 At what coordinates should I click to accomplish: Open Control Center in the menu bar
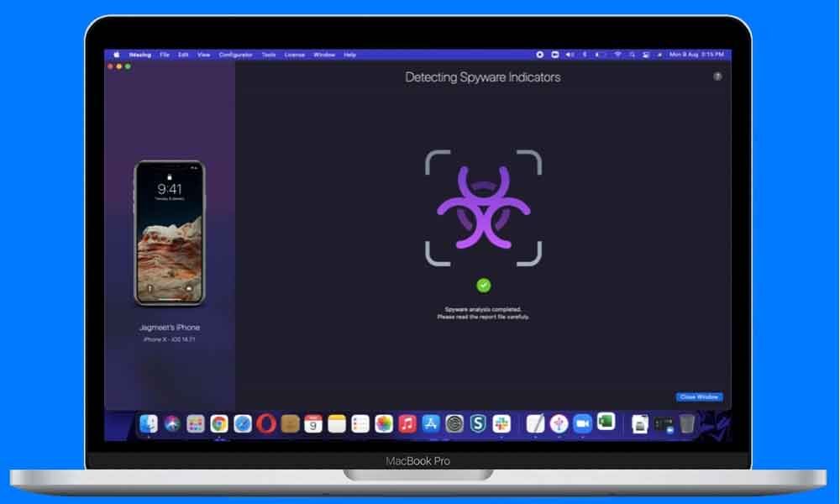[646, 55]
